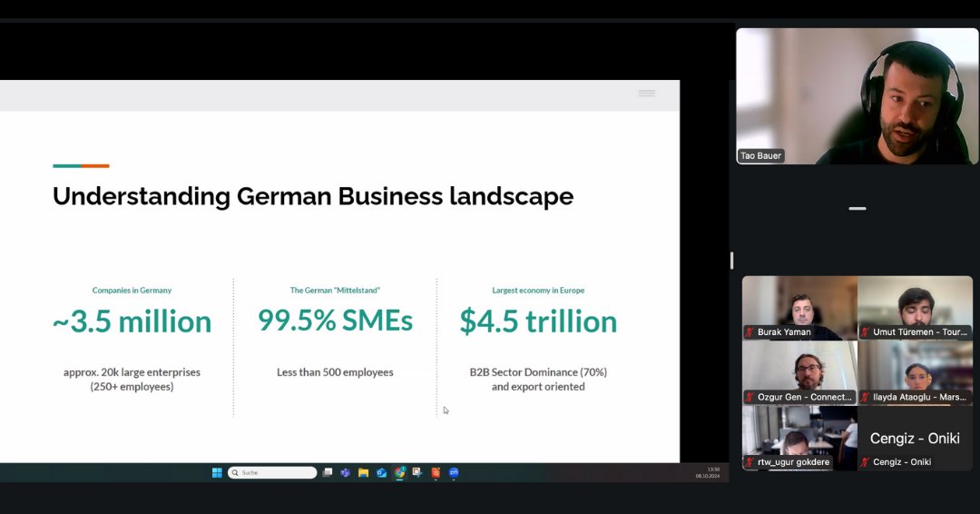The image size is (980, 514).
Task: Select Ozgur Gen's video thumbnail
Action: click(800, 372)
